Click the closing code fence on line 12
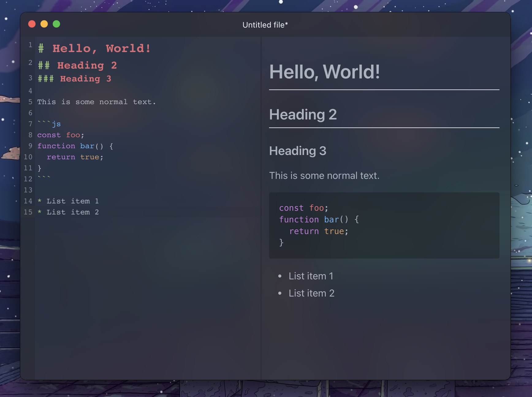The width and height of the screenshot is (532, 397). pos(44,177)
